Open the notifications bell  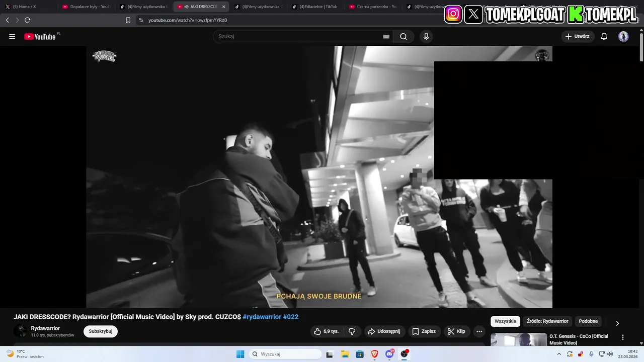[x=604, y=36]
